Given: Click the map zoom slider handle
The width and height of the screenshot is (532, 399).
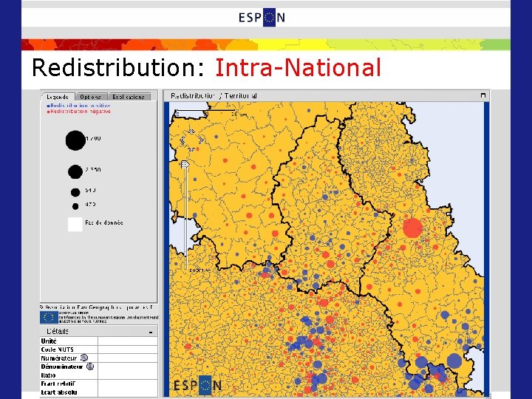Looking at the screenshot, I should click(x=185, y=165).
